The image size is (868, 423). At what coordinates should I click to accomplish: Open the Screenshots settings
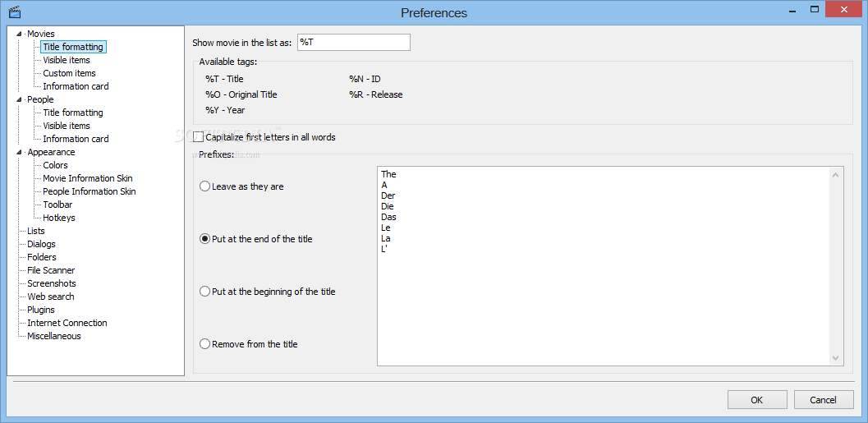pyautogui.click(x=52, y=283)
